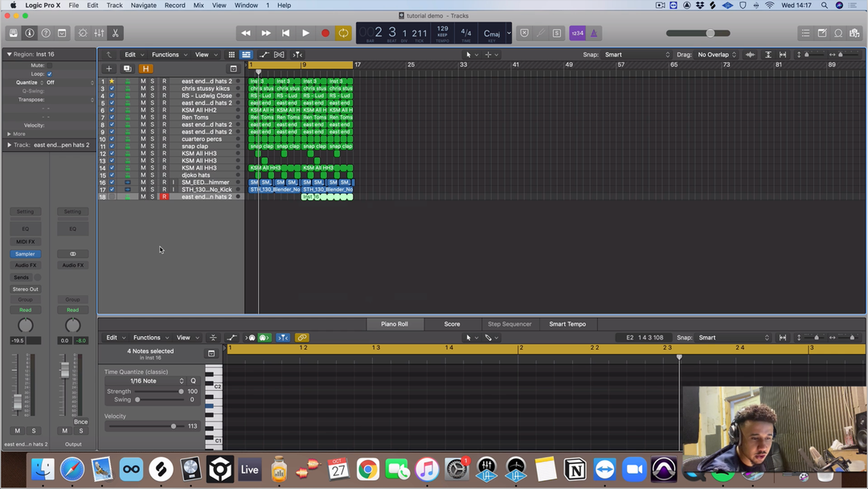Toggle the Mixer button in the toolbar

coord(99,33)
